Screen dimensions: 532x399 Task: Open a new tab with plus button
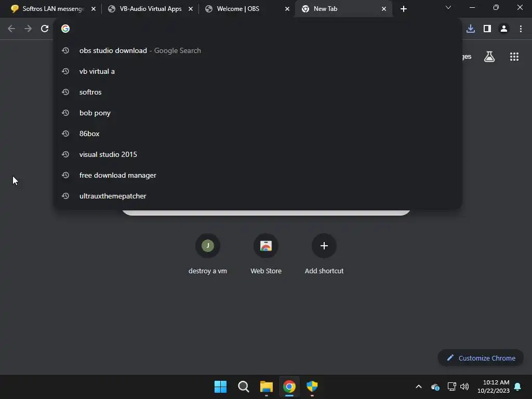click(403, 9)
